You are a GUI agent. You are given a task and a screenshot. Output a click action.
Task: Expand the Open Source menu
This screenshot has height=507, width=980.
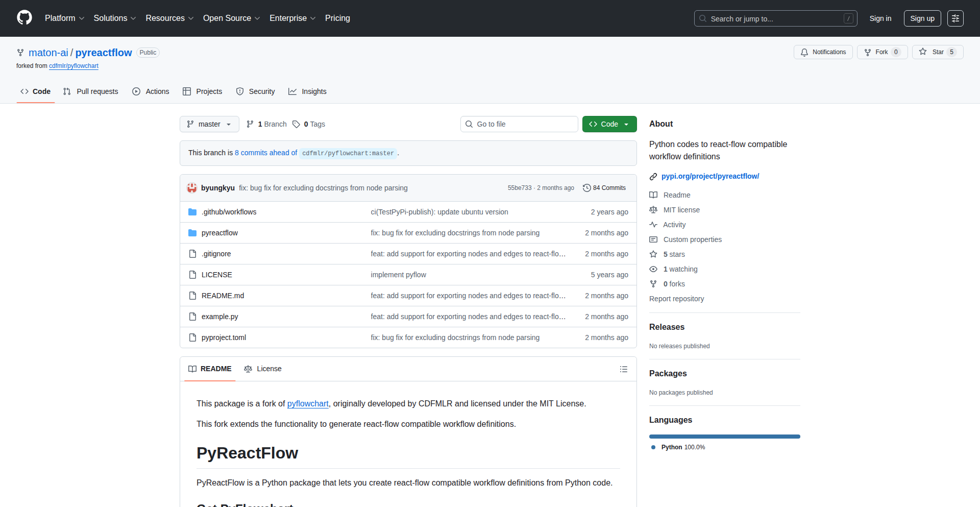(231, 18)
